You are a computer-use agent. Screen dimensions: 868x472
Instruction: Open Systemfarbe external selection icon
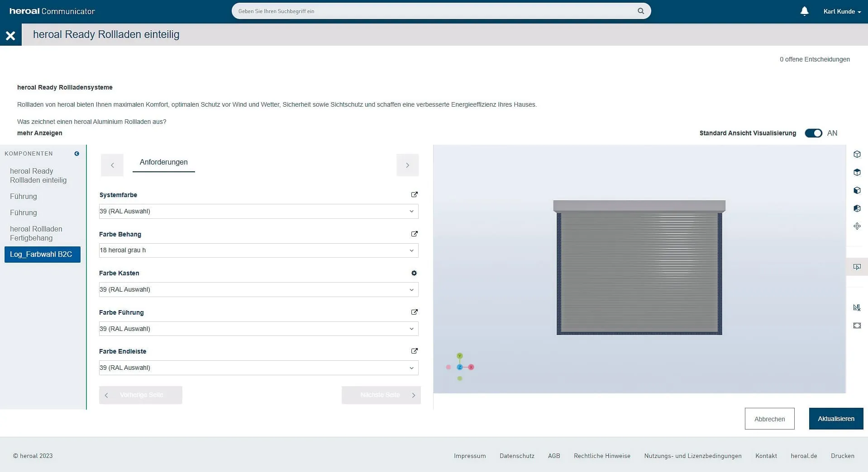pos(414,194)
